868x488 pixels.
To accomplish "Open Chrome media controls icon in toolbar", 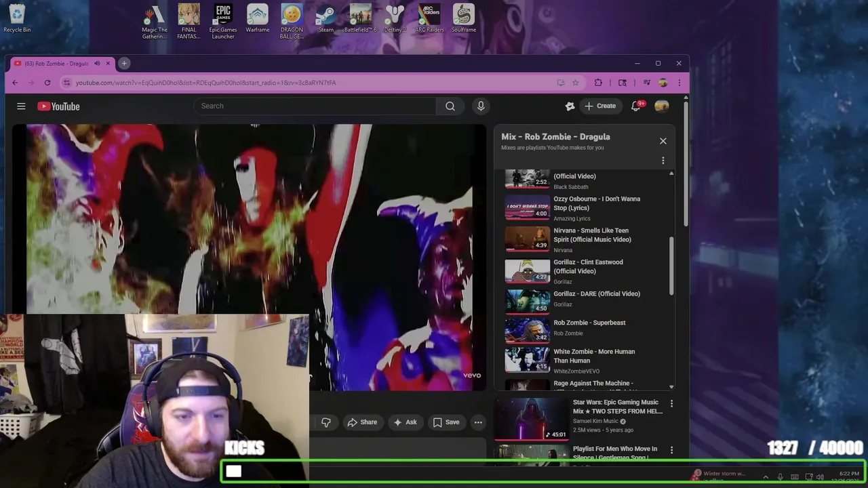I will click(x=646, y=83).
